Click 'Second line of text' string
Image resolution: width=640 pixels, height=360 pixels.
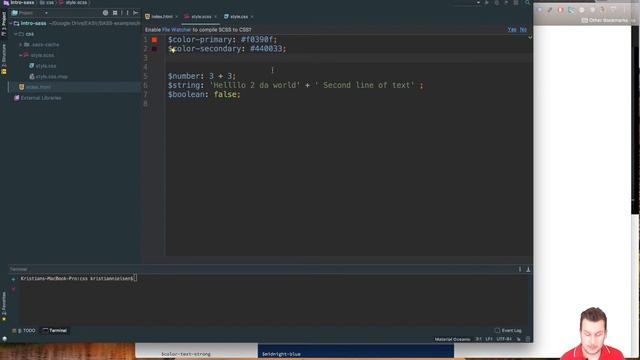click(x=364, y=85)
